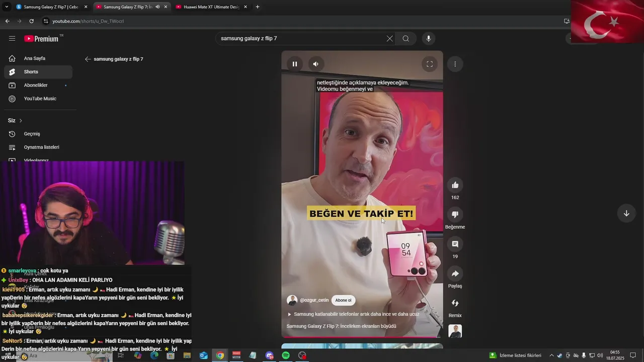Clear the search box with X

[x=389, y=39]
